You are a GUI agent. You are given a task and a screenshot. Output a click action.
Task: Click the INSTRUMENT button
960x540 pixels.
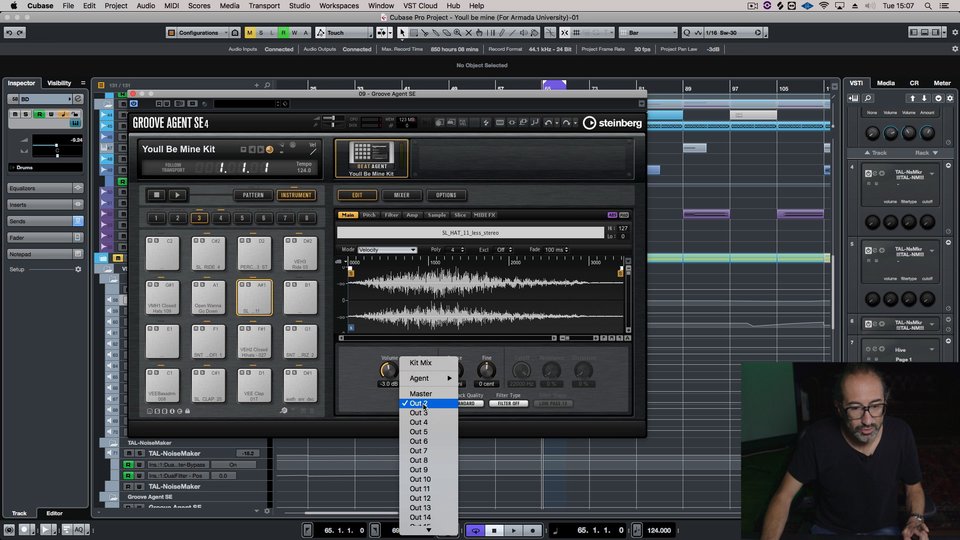point(296,195)
